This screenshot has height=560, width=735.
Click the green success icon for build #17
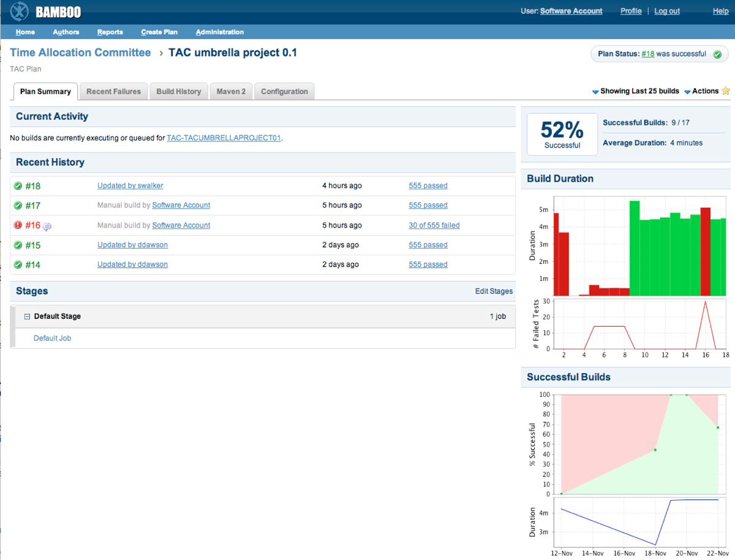click(x=18, y=206)
